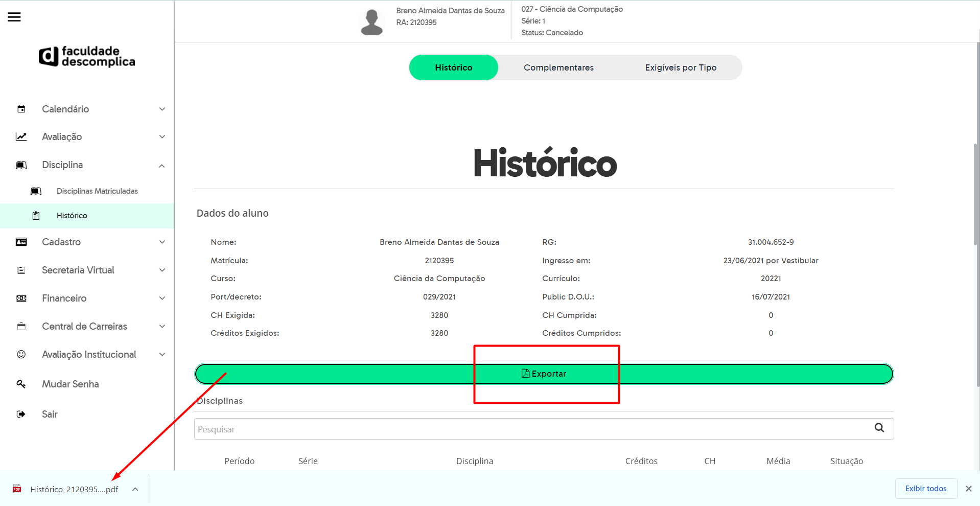980x506 pixels.
Task: Click the Central de Carreiras briefcase icon
Action: point(21,326)
